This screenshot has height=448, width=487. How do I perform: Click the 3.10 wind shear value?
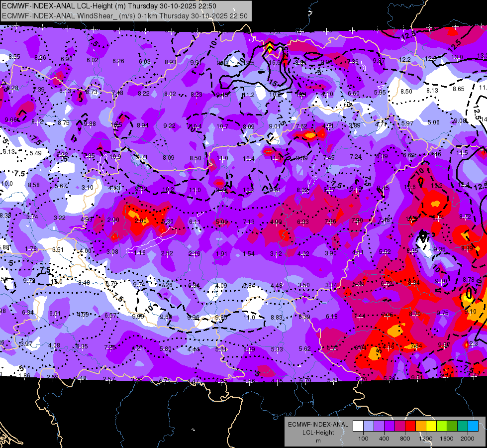[87, 188]
